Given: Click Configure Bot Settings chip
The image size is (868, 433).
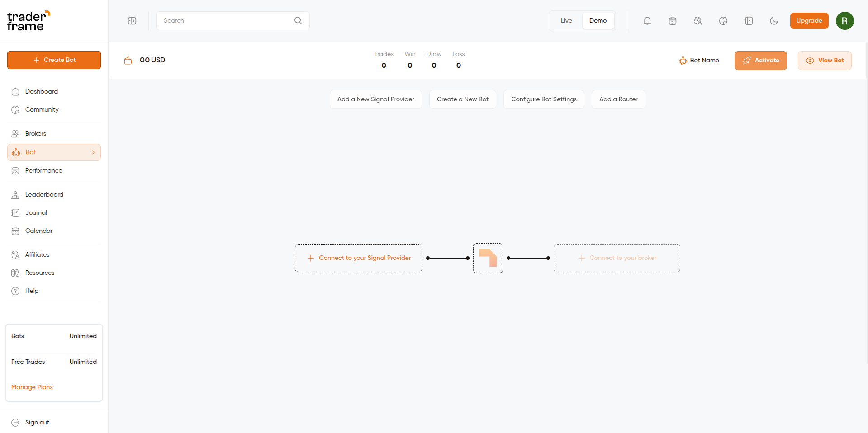Looking at the screenshot, I should 544,99.
